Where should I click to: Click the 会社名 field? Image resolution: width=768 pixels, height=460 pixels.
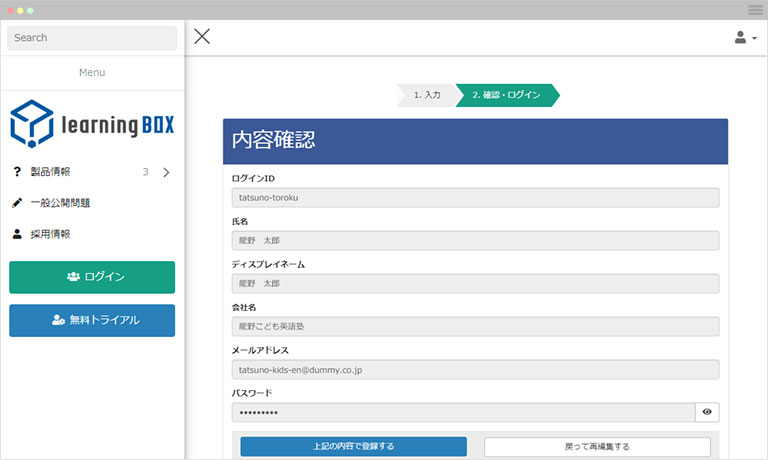tap(475, 327)
